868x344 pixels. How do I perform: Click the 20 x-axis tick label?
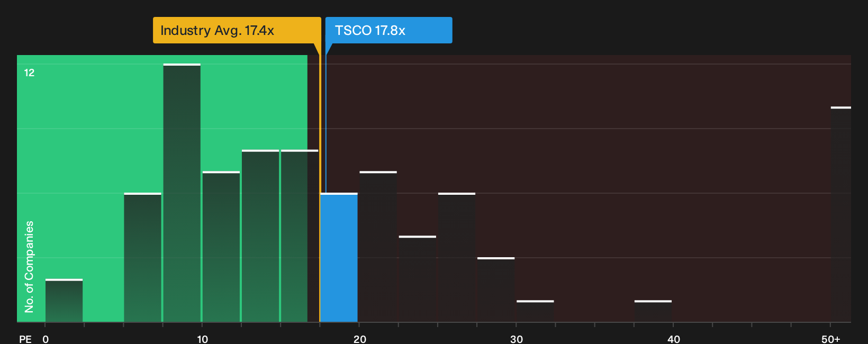pyautogui.click(x=360, y=339)
